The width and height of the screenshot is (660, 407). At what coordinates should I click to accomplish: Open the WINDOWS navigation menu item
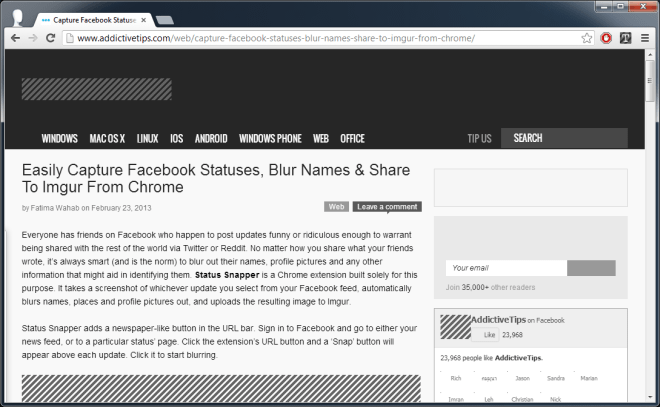59,138
